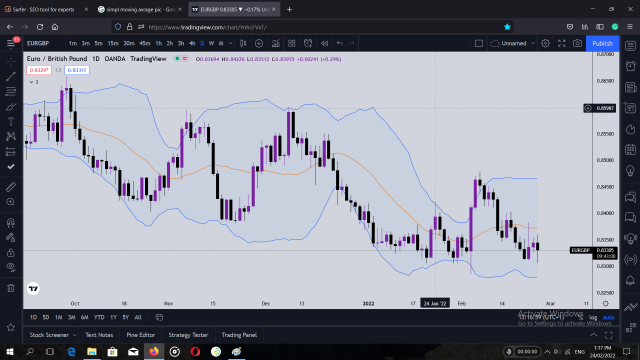This screenshot has height=360, width=640.
Task: Select the 4h timeframe
Action: [x=192, y=43]
